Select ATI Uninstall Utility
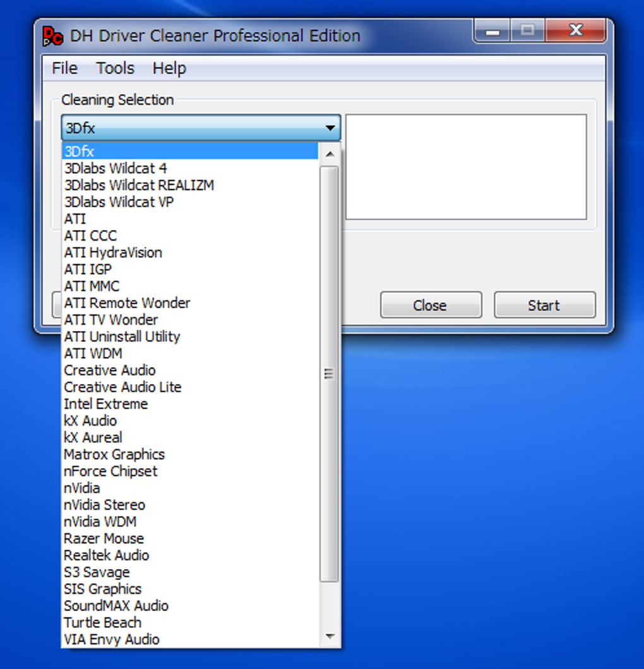This screenshot has width=644, height=669. [x=190, y=336]
